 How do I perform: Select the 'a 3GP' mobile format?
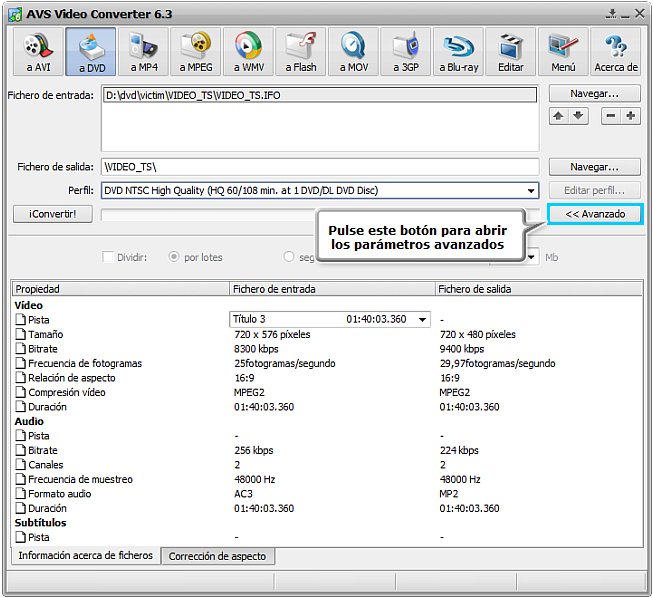[x=406, y=52]
